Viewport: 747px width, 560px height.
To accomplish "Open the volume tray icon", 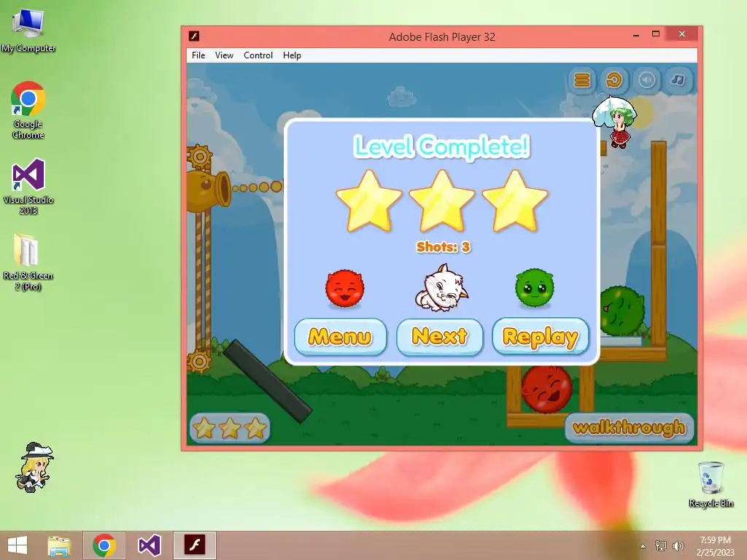I will click(x=678, y=546).
